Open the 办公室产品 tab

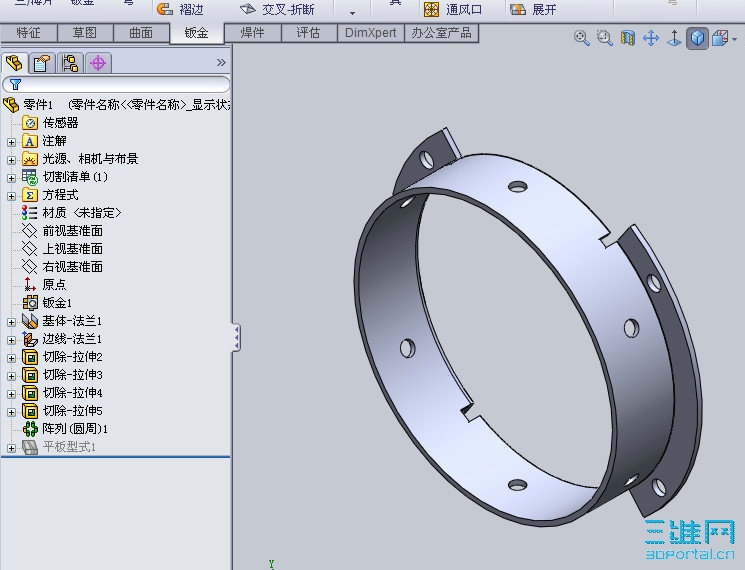click(x=441, y=33)
